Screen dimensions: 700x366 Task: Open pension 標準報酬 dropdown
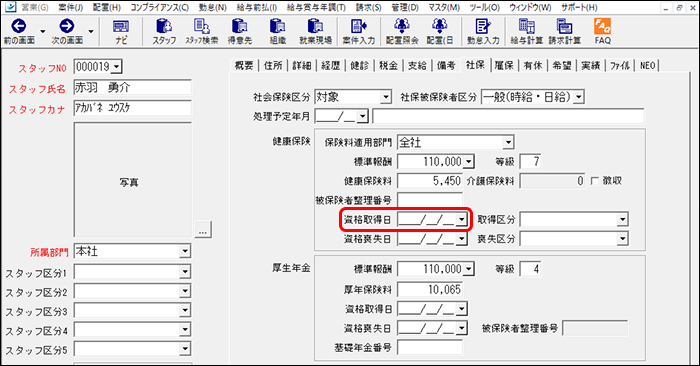click(x=468, y=269)
